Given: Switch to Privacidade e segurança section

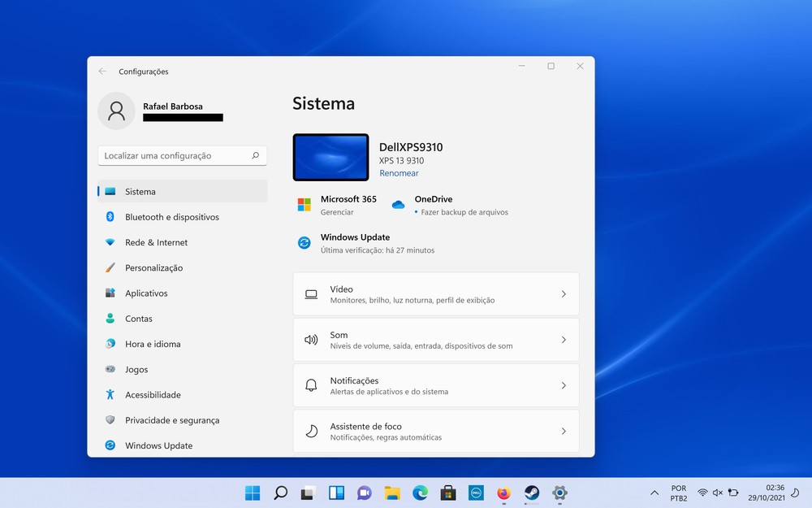Looking at the screenshot, I should point(171,420).
